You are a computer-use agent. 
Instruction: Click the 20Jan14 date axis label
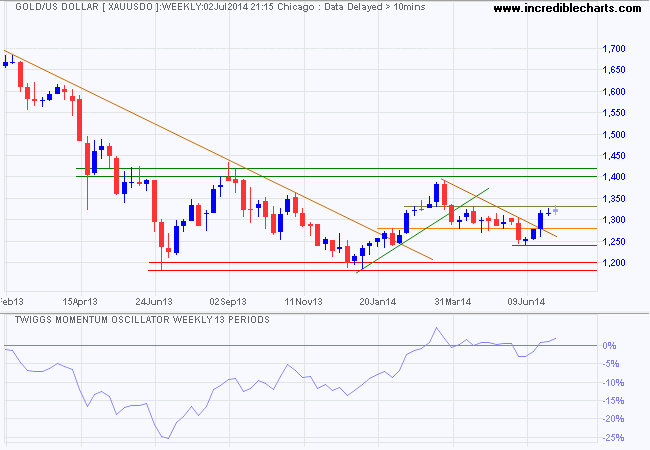point(377,302)
